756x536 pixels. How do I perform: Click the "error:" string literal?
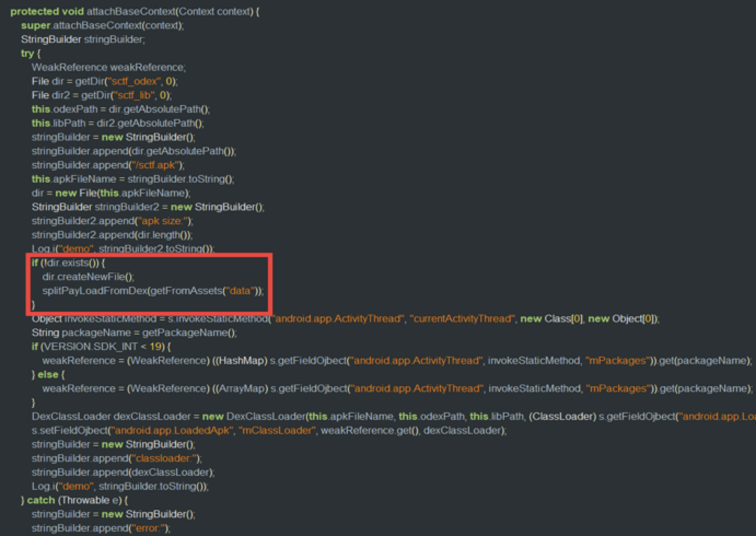pyautogui.click(x=148, y=528)
